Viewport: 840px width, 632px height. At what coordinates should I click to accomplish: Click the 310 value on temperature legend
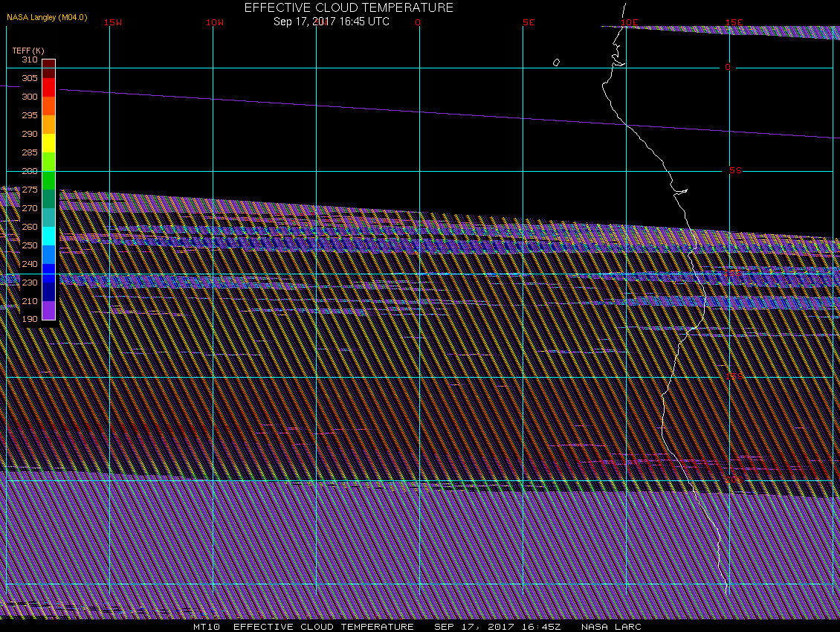(30, 59)
